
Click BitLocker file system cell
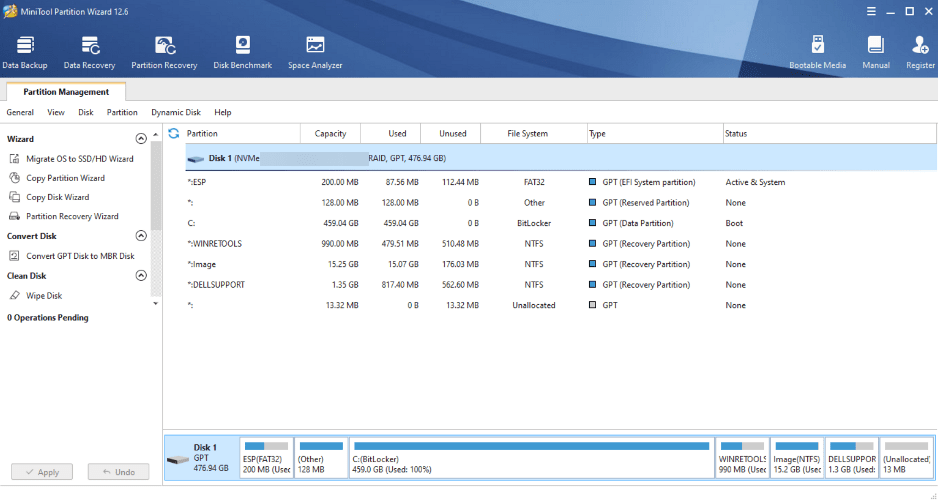coord(534,223)
